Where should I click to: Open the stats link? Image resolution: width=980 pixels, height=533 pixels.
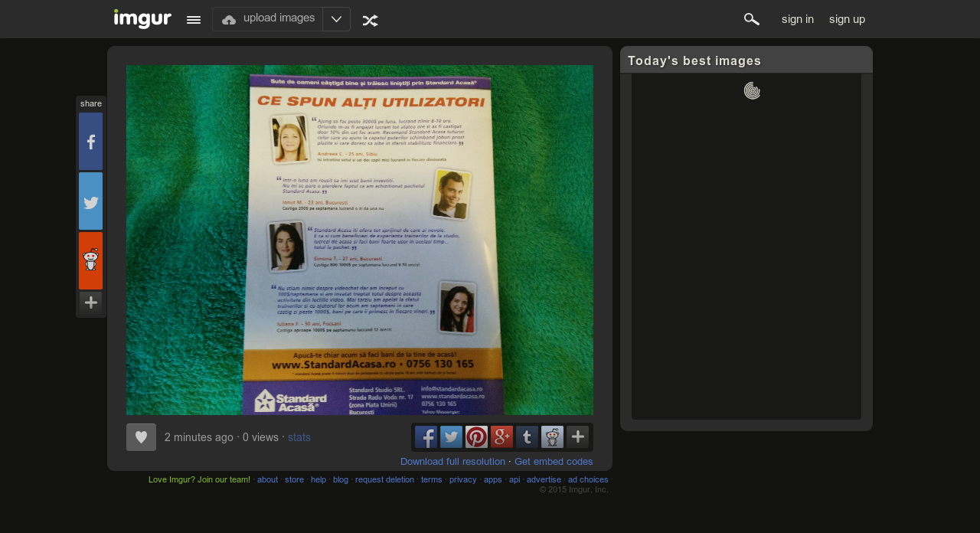(299, 437)
